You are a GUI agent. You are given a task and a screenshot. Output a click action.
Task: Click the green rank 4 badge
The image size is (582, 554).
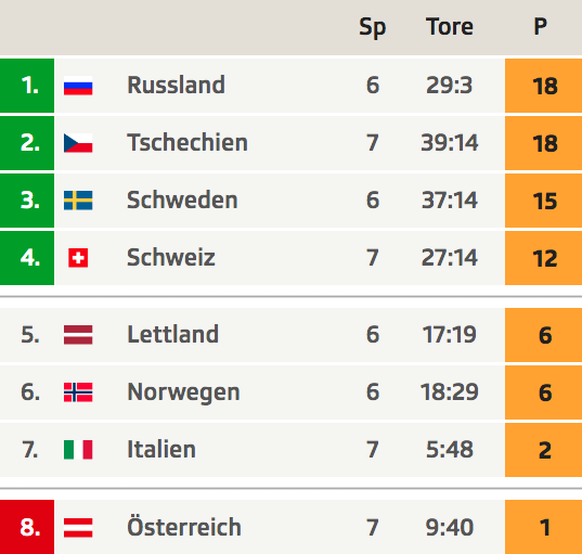point(27,258)
